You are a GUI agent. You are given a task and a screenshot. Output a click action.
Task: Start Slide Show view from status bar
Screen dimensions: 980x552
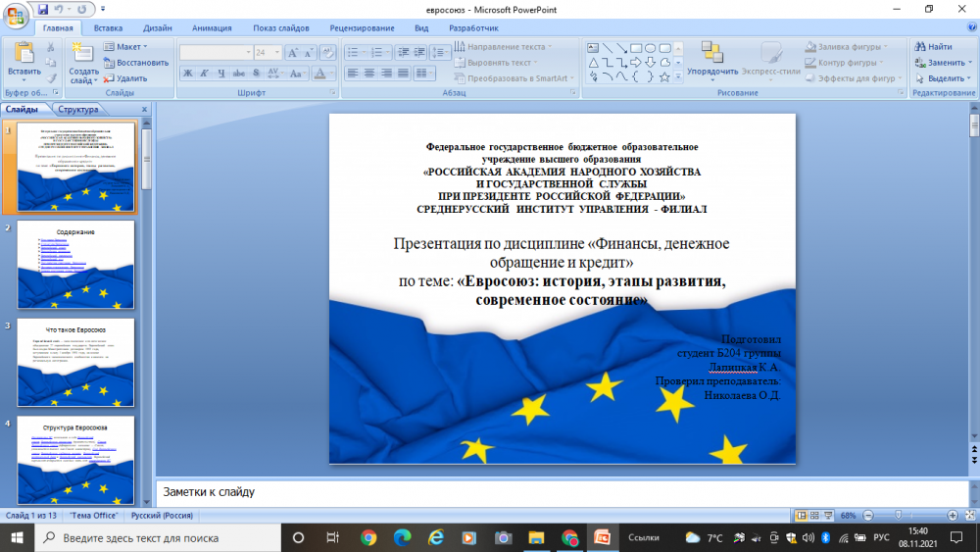pyautogui.click(x=829, y=515)
